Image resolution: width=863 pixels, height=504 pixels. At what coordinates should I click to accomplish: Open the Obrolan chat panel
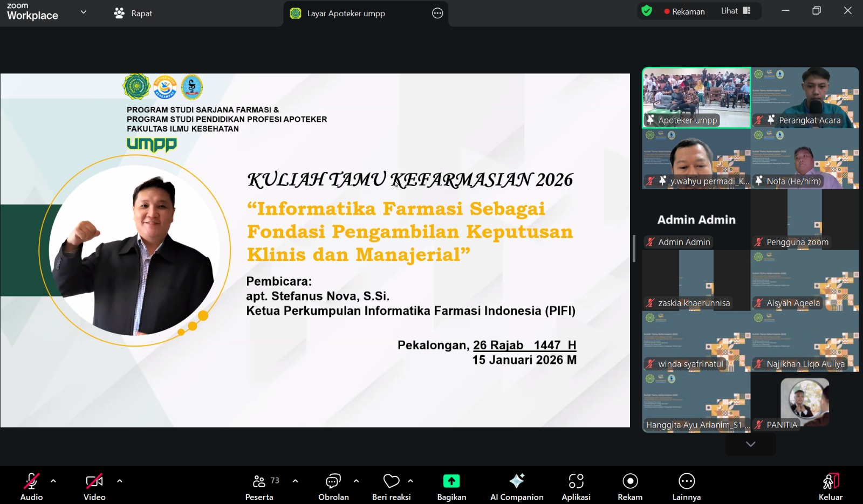point(333,481)
